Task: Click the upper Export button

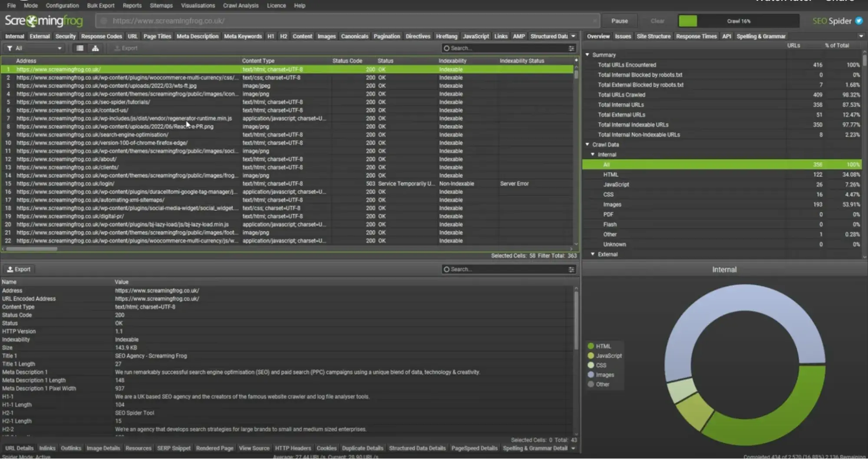Action: [x=126, y=48]
